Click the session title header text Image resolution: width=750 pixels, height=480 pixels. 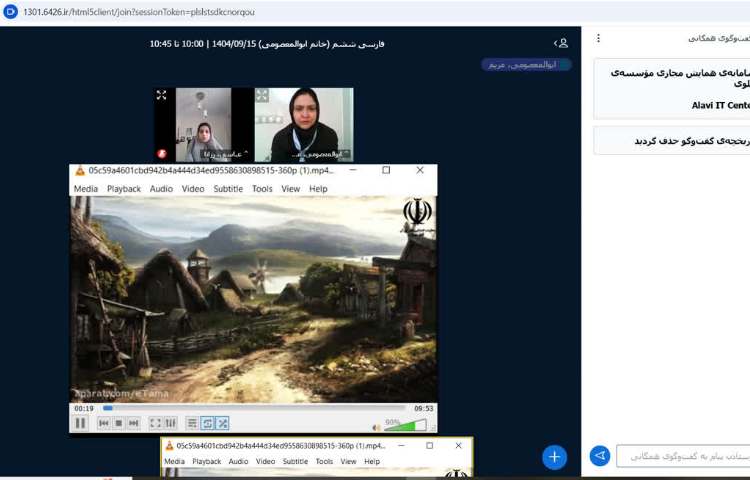267,44
